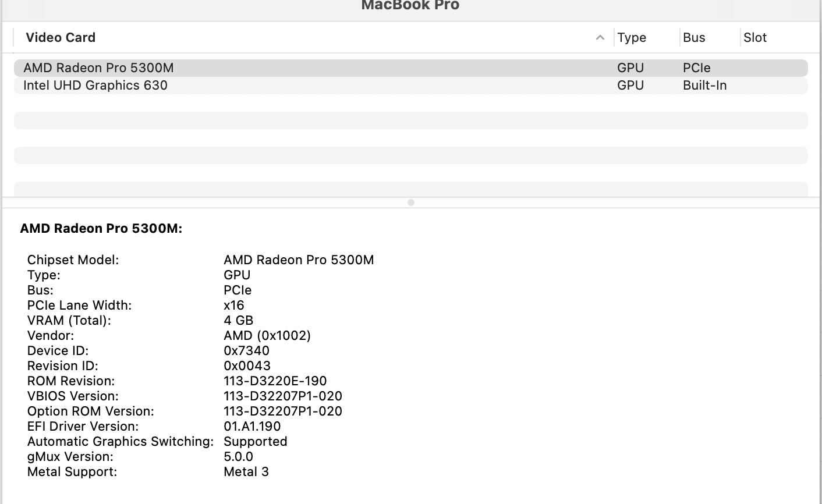Click the Slot column header
This screenshot has height=504, width=822.
tap(755, 38)
